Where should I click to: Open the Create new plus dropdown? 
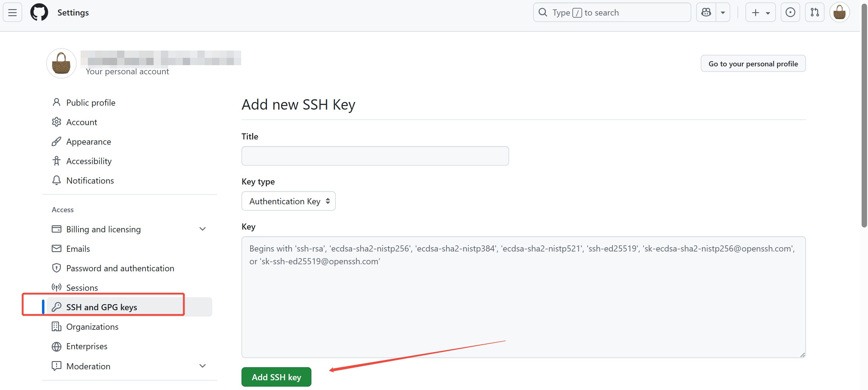tap(761, 12)
